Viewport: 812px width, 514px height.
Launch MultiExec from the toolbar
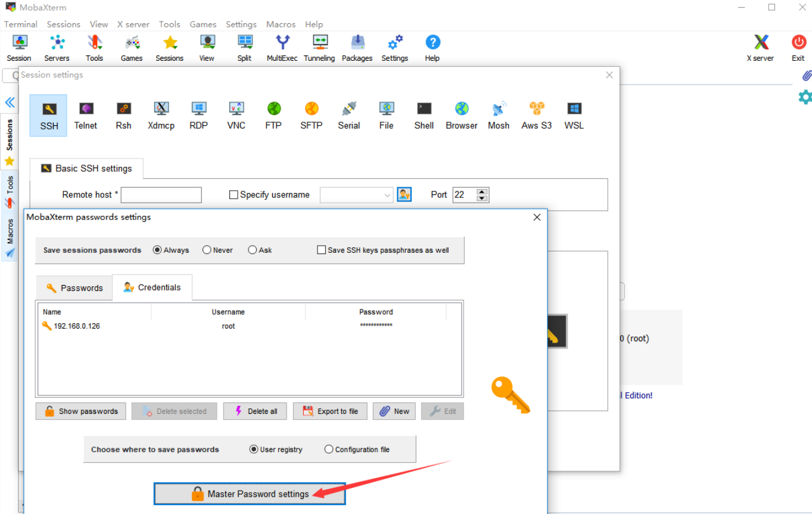(282, 48)
